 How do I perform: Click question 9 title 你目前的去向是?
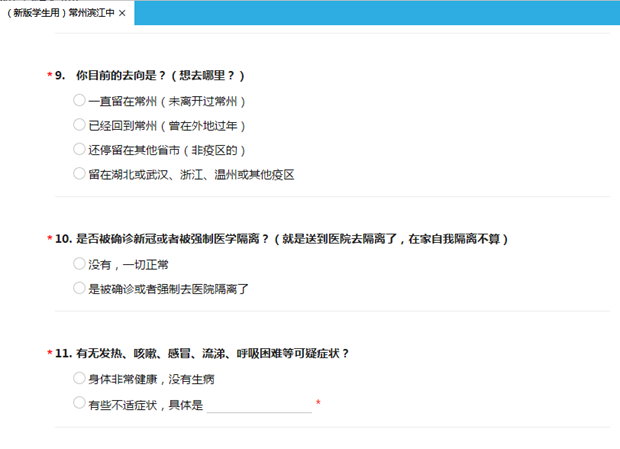point(160,76)
